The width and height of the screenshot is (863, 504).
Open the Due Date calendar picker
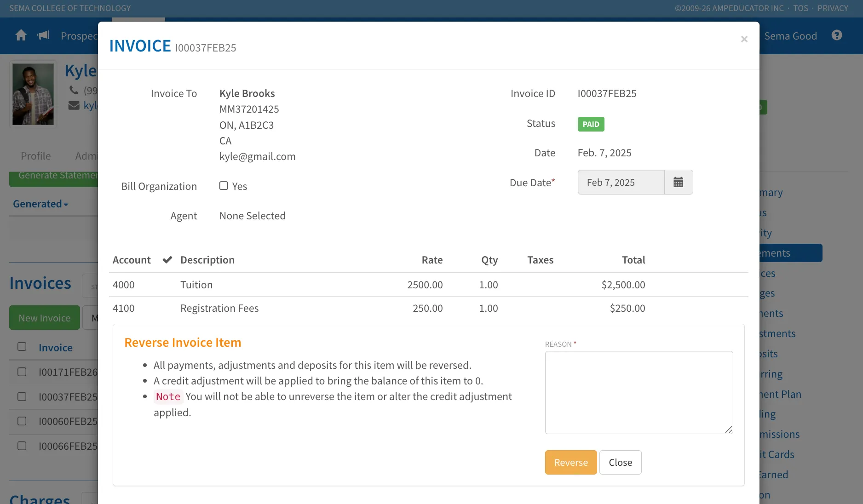679,182
